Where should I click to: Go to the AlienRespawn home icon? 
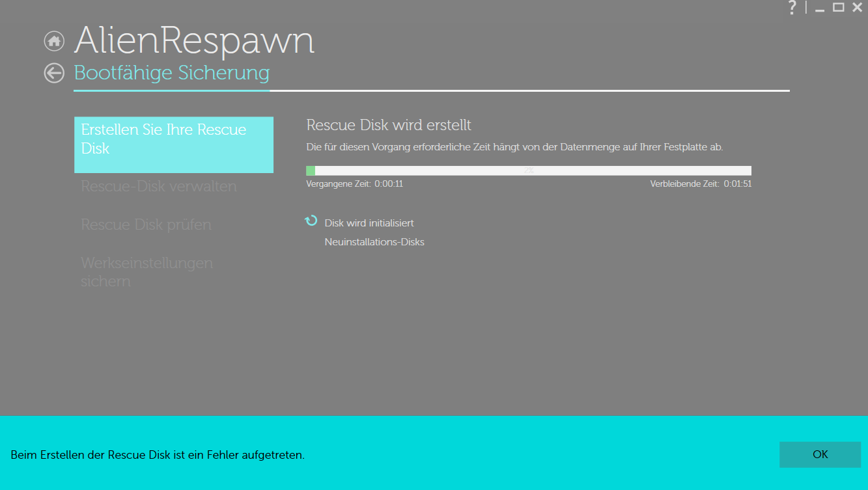coord(54,42)
